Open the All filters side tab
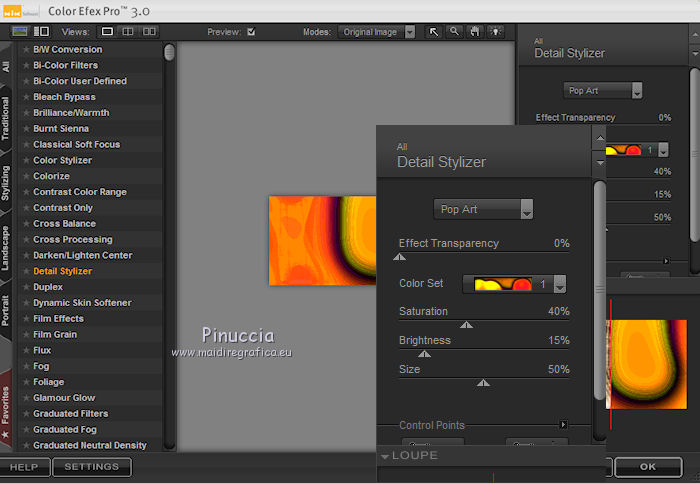Screen dimensions: 700x484 click(x=6, y=65)
